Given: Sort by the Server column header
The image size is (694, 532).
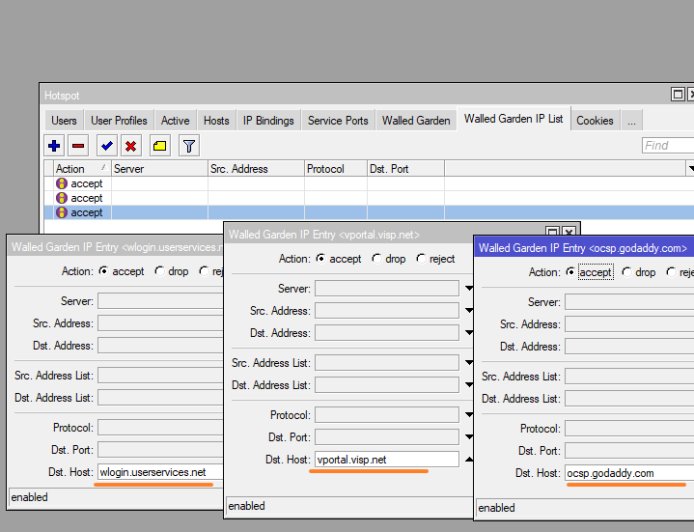Looking at the screenshot, I should point(159,169).
